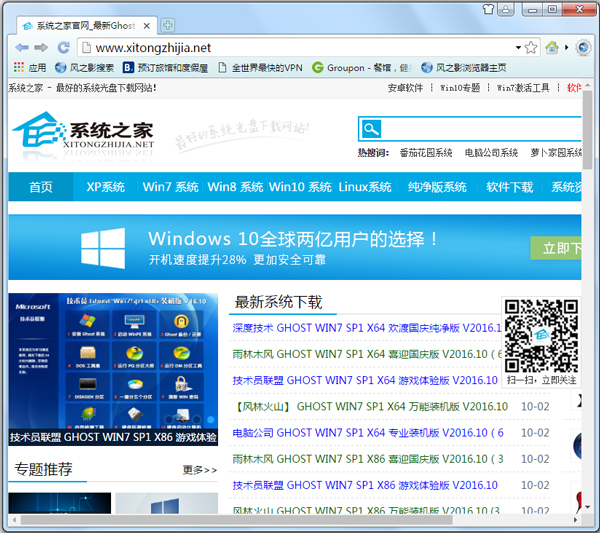Click the browser back arrow
Screen dimensions: 600x533
[x=22, y=47]
